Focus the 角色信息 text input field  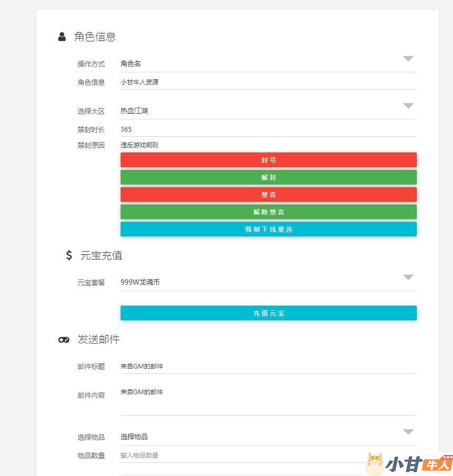268,82
